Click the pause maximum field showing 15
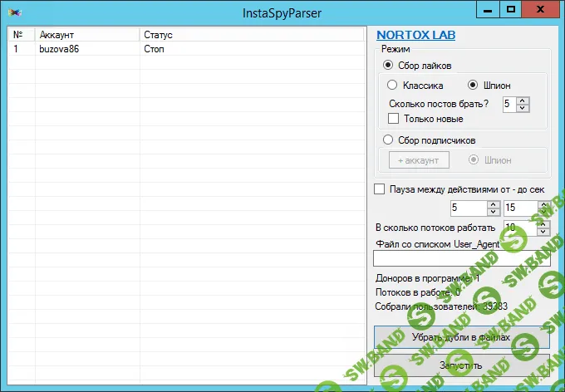The image size is (565, 392). [x=521, y=208]
